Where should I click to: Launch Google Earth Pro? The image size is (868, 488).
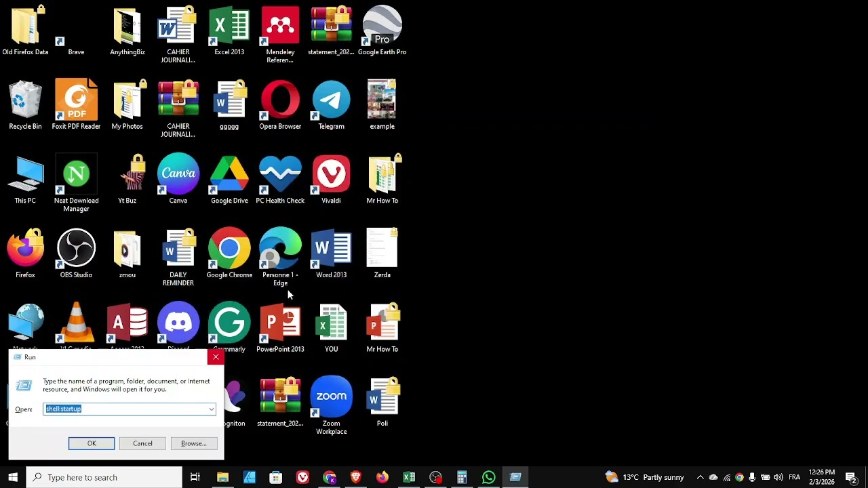pos(382,33)
